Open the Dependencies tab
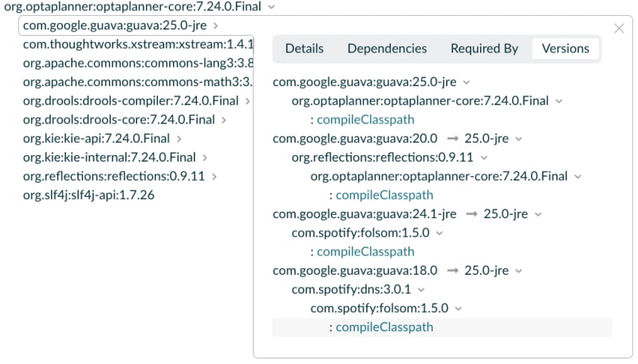 [387, 49]
